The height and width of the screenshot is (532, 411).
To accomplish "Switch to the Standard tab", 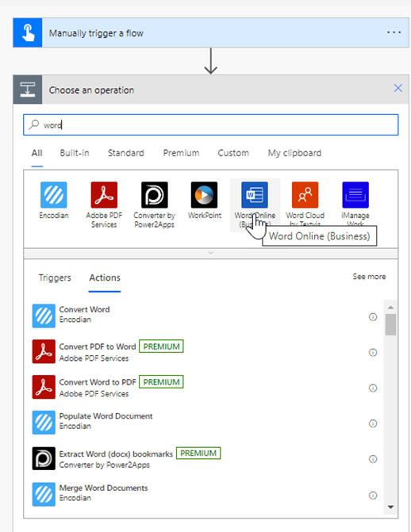I will [x=126, y=153].
